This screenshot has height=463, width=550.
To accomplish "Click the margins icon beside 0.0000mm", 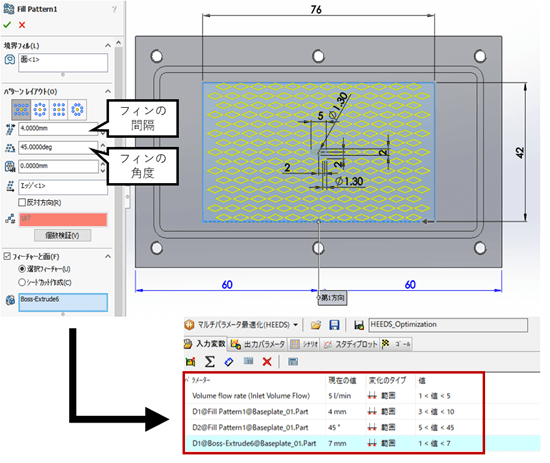I will (10, 167).
